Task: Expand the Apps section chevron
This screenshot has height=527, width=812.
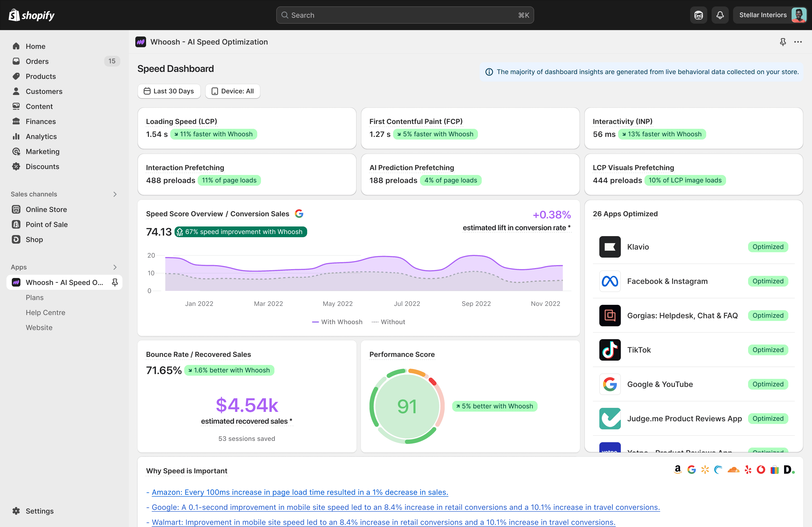Action: [115, 267]
